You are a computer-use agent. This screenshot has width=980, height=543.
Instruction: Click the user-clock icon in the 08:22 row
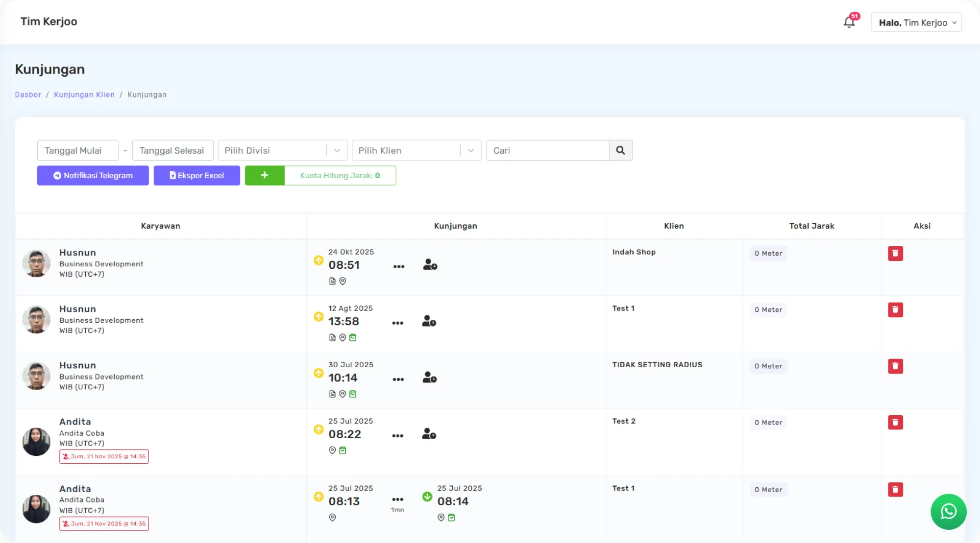point(429,434)
